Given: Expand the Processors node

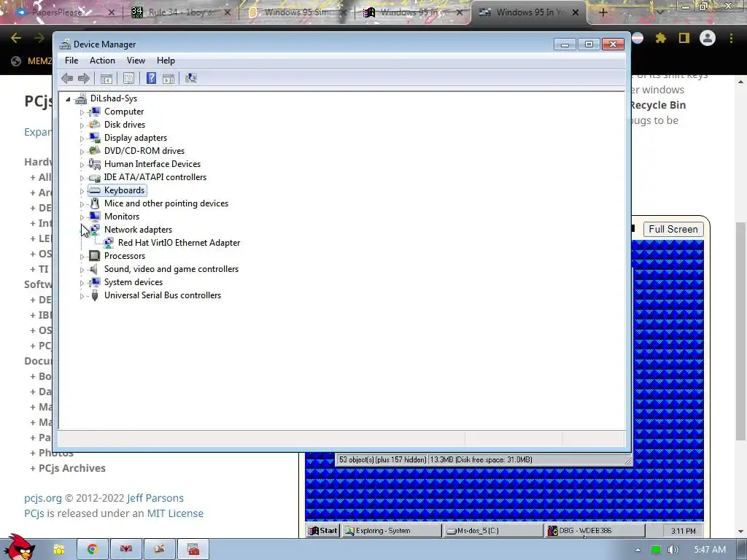Looking at the screenshot, I should click(82, 257).
